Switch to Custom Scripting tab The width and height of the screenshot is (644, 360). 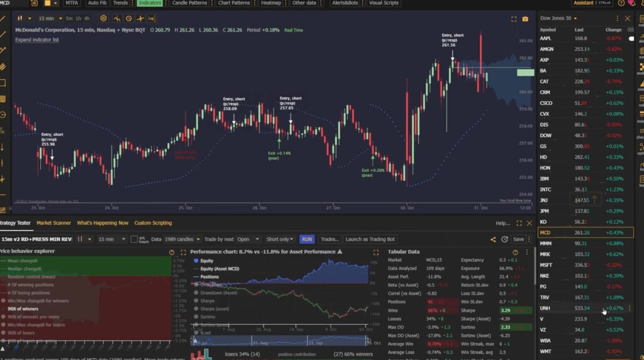153,223
